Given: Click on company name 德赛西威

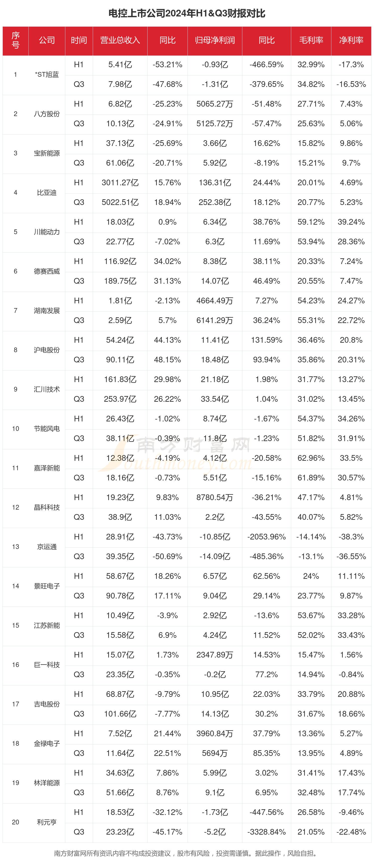Looking at the screenshot, I should click(47, 271).
